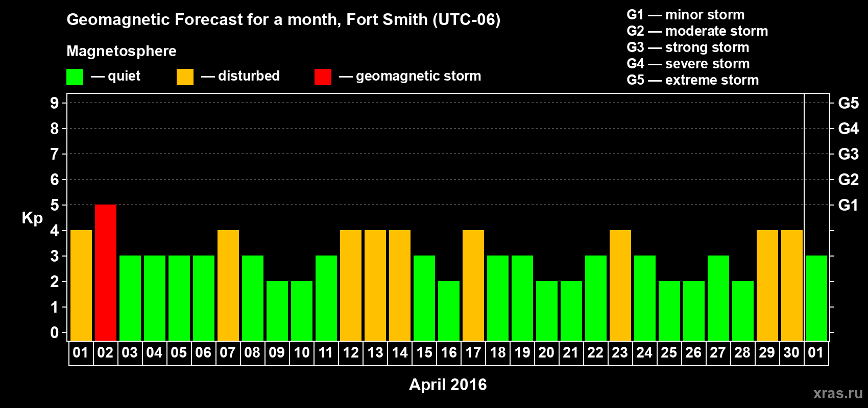Click the date label 10 on axis

[x=302, y=353]
